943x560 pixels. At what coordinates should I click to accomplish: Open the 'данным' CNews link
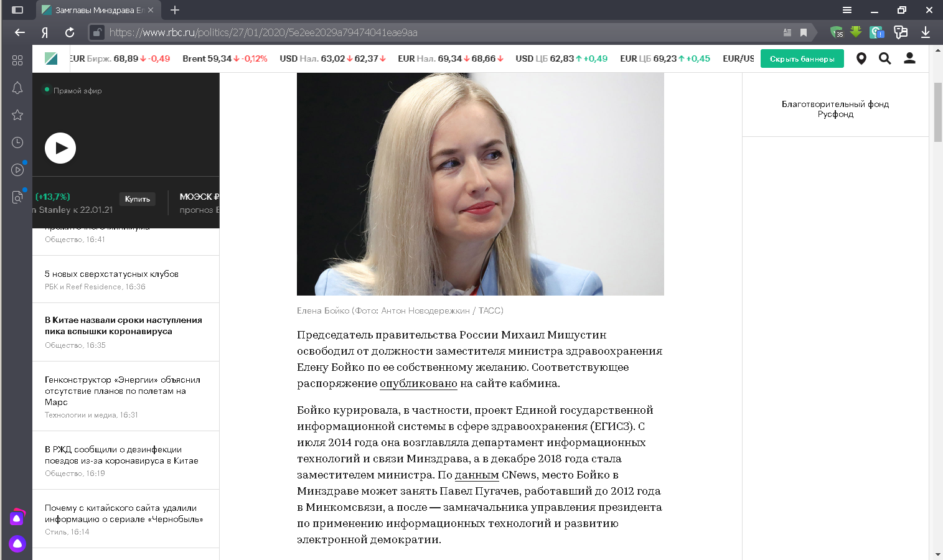coord(477,475)
